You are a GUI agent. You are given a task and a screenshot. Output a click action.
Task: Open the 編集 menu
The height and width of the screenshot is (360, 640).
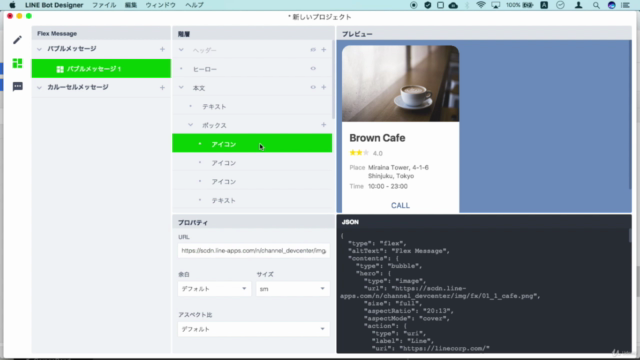pyautogui.click(x=131, y=5)
